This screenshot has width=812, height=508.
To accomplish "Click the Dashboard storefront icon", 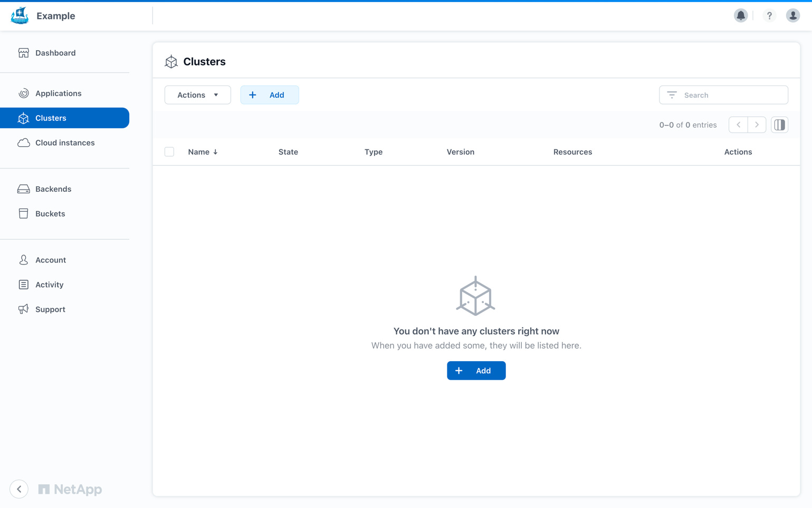I will [x=23, y=53].
